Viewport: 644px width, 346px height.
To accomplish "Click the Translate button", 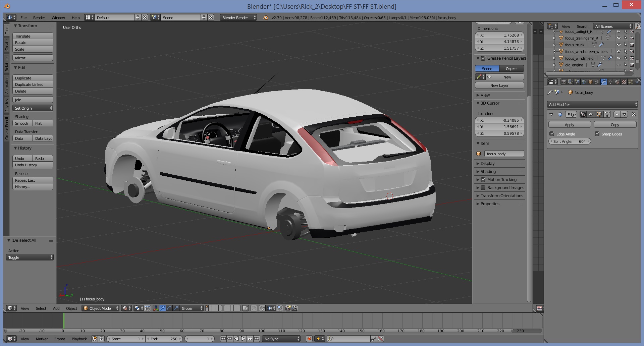I will pyautogui.click(x=33, y=36).
